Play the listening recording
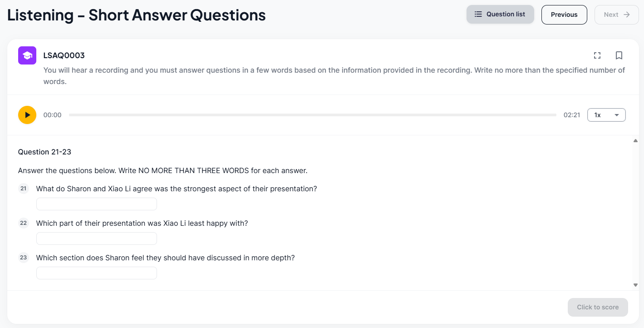 coord(27,115)
